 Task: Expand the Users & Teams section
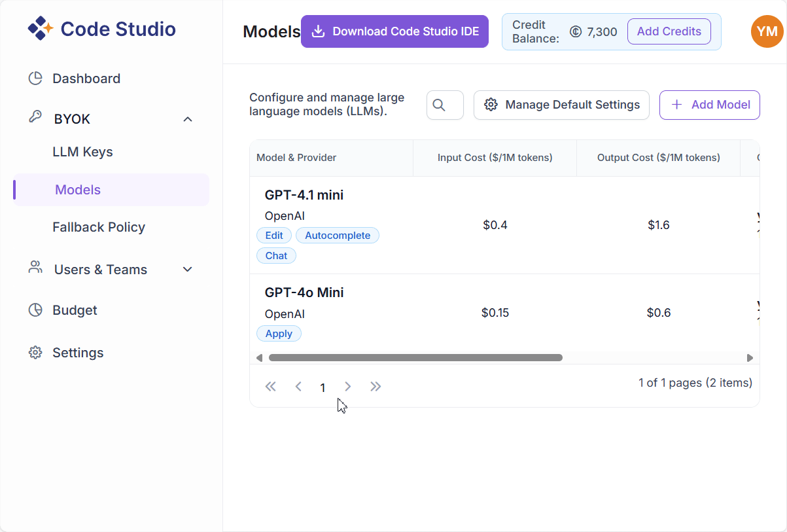[188, 270]
